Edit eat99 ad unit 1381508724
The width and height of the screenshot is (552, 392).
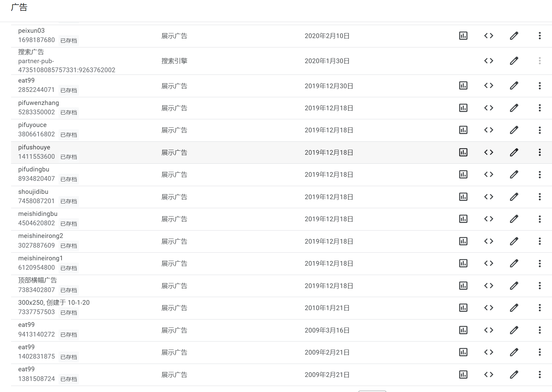pos(514,375)
